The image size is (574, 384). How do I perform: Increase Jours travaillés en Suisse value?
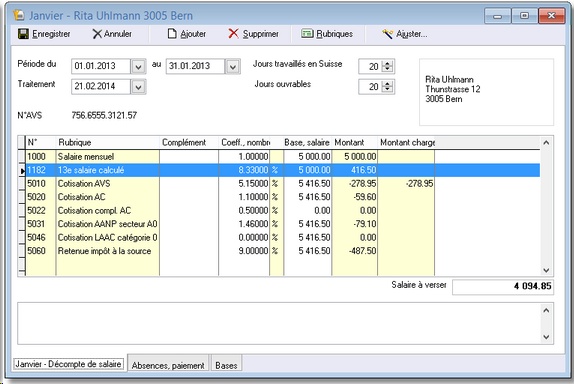pyautogui.click(x=387, y=63)
